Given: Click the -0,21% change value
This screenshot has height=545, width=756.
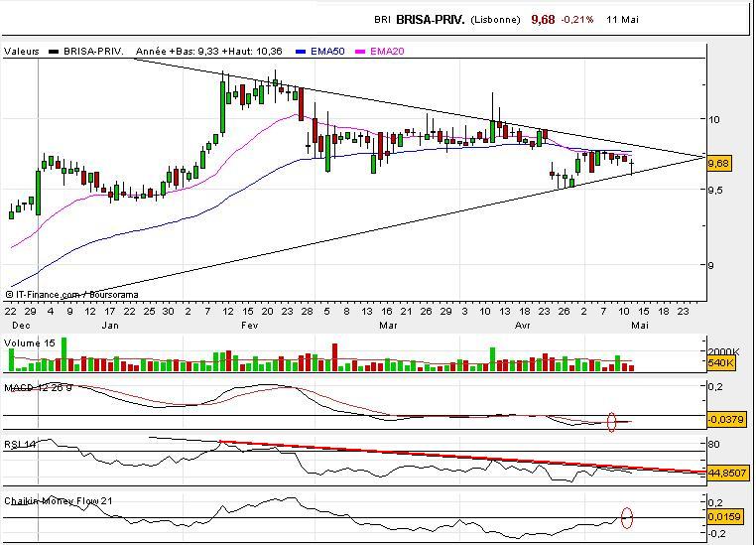Looking at the screenshot, I should 577,20.
